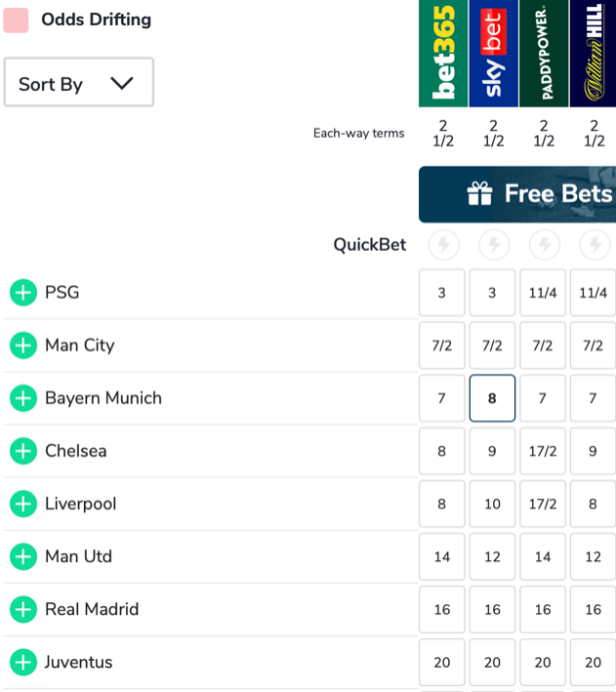Toggle QuickBet lightning under Paddy Power
Viewport: 616px width, 692px height.
pyautogui.click(x=544, y=244)
